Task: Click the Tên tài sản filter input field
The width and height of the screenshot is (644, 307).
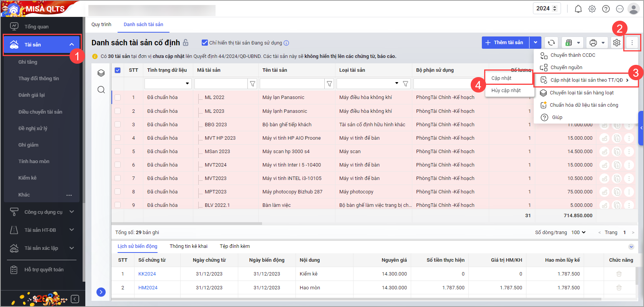Action: (292, 83)
